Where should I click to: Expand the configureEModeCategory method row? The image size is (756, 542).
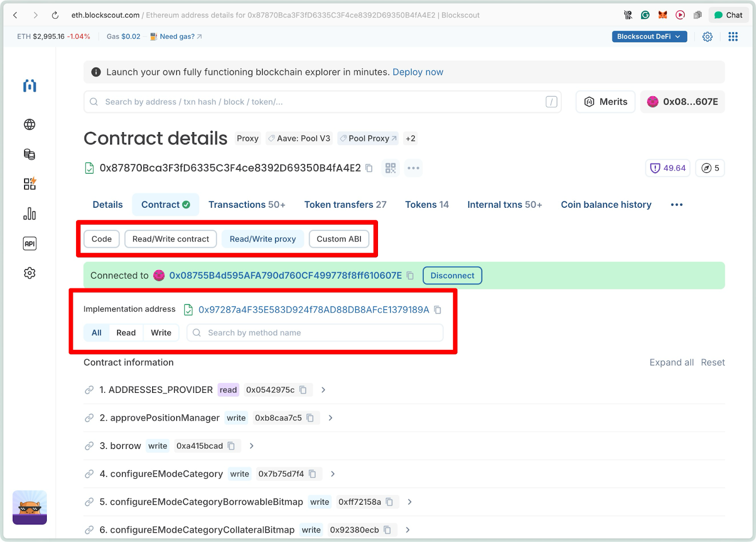(x=333, y=474)
